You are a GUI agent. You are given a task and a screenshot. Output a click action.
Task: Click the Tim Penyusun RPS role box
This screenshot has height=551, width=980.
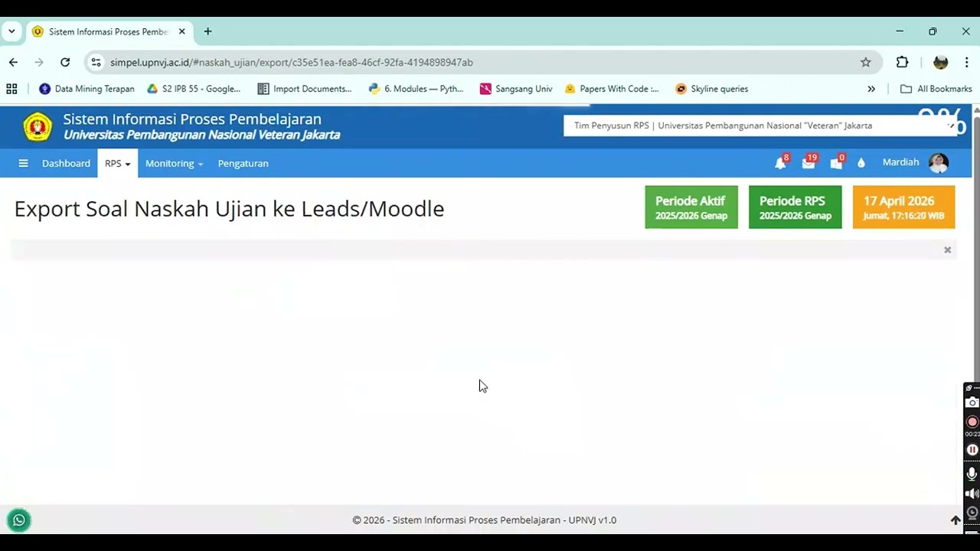pos(760,126)
